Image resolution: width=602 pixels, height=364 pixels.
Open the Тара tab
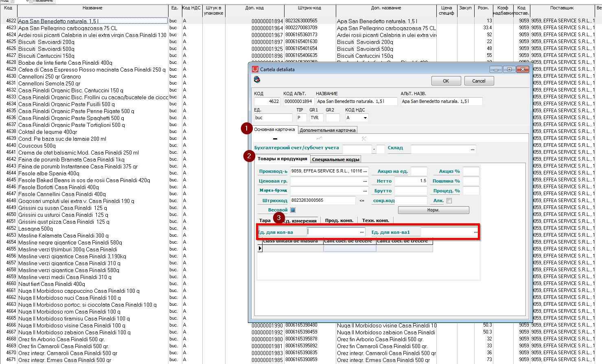(x=265, y=220)
